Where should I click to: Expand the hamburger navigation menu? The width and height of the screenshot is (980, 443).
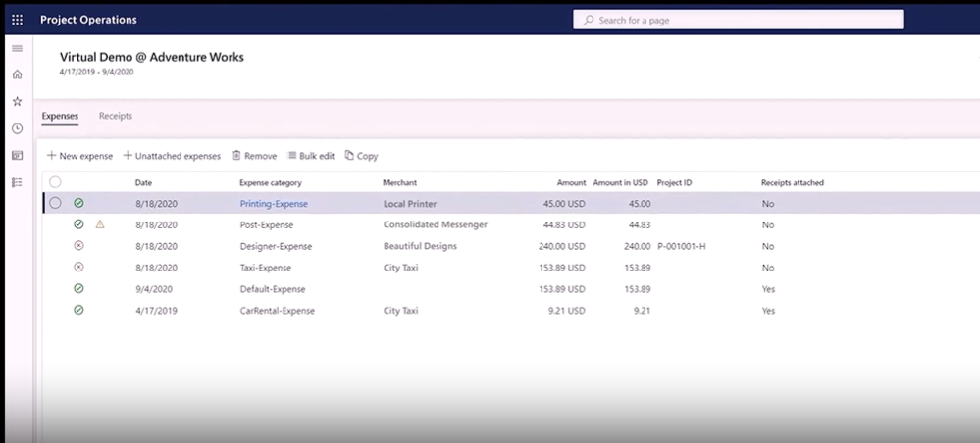[17, 48]
